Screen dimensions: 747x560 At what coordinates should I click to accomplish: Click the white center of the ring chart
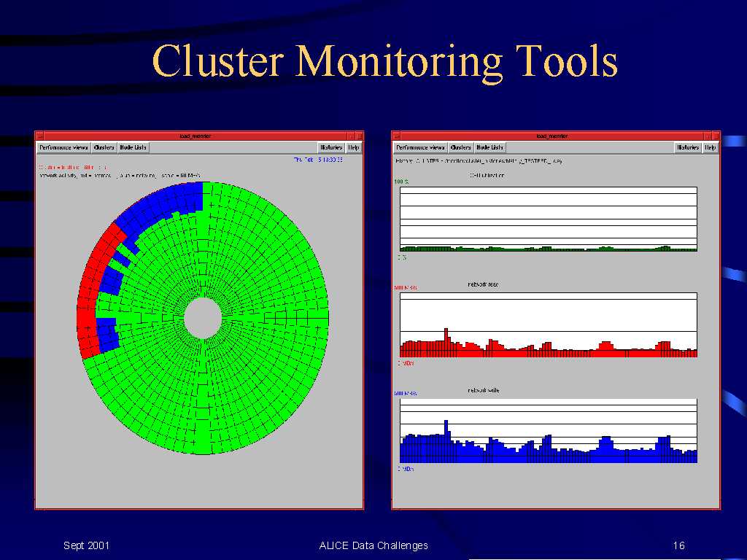(x=202, y=317)
